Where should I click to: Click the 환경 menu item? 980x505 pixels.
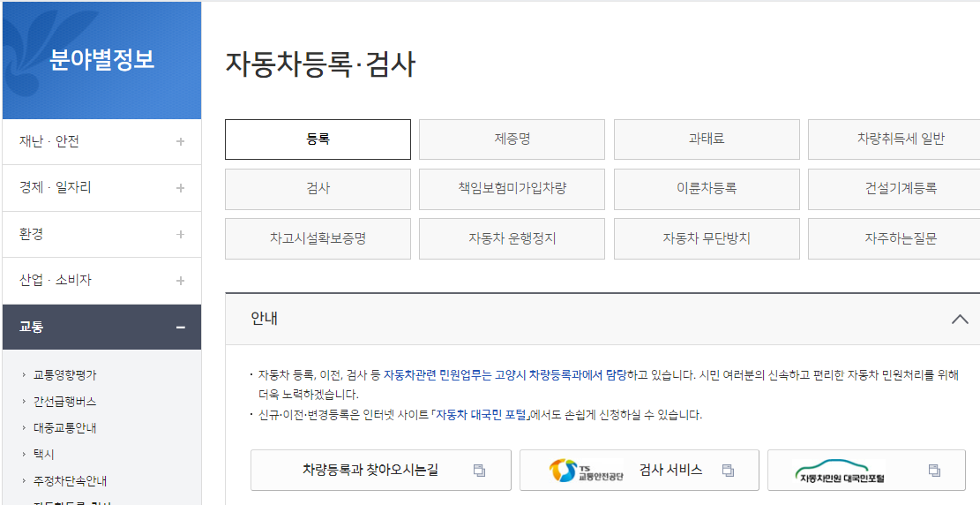101,235
